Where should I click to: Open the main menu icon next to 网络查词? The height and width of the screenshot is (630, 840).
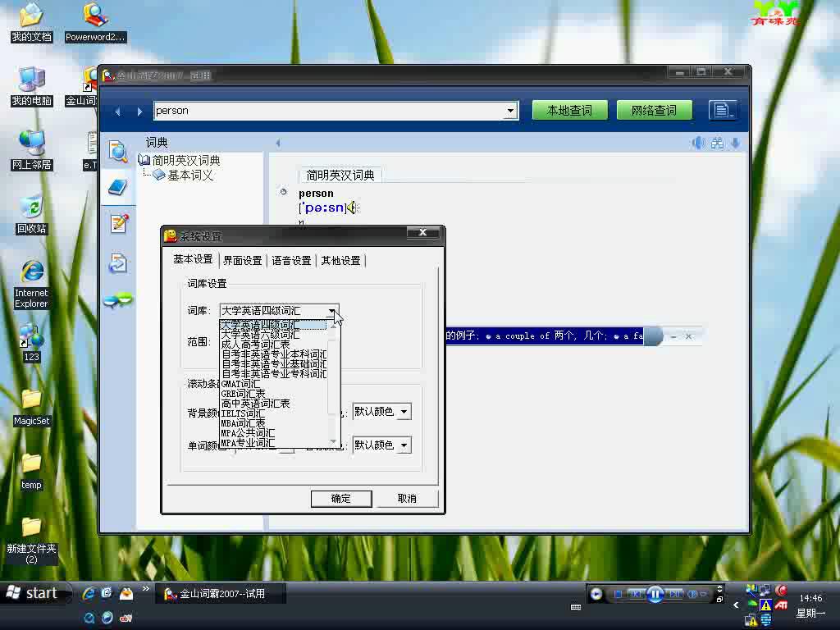pyautogui.click(x=722, y=111)
